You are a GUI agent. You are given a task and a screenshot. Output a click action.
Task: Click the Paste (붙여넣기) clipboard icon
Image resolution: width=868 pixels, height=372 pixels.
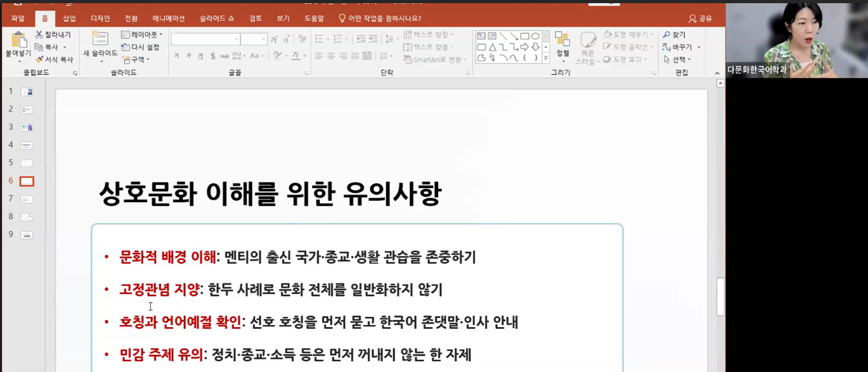(19, 40)
